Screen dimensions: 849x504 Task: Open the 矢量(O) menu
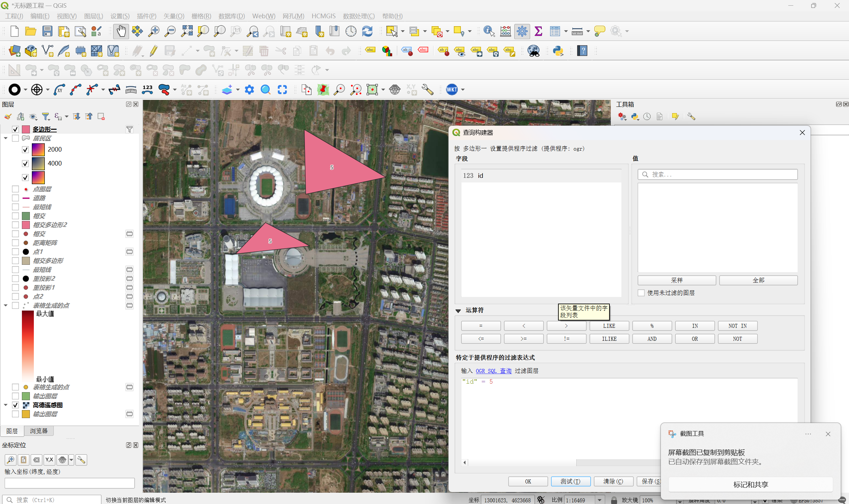[174, 16]
